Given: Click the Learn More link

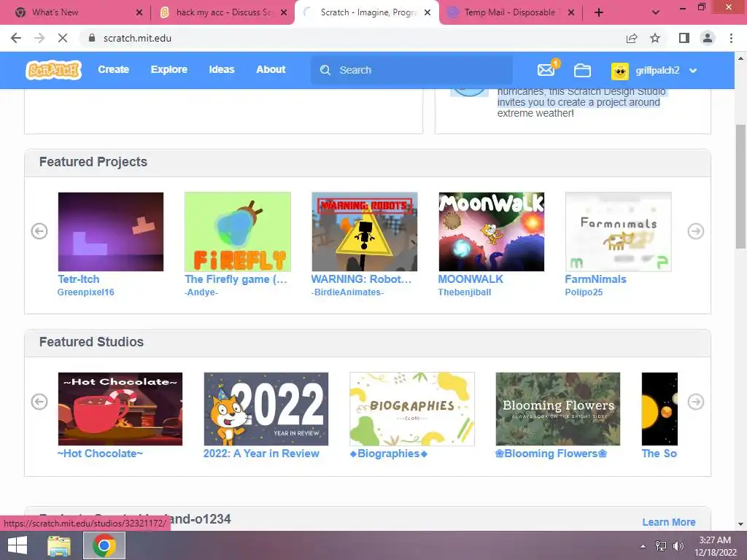Looking at the screenshot, I should pos(669,522).
